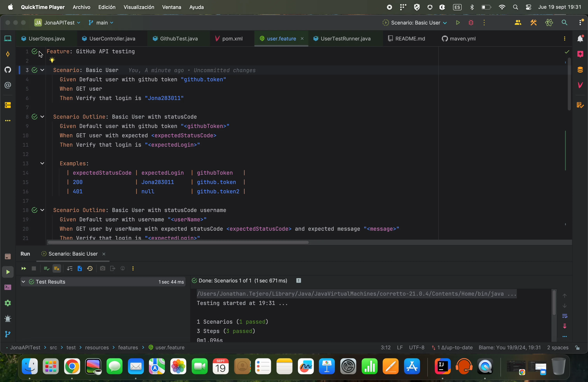Sort test results alphabetically
588x382 pixels.
click(70, 269)
